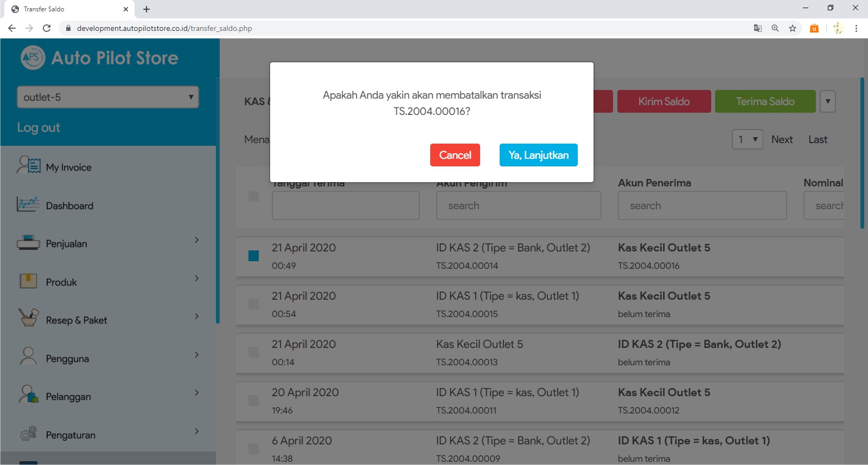This screenshot has width=868, height=465.
Task: Click the Produk box icon
Action: pos(28,281)
